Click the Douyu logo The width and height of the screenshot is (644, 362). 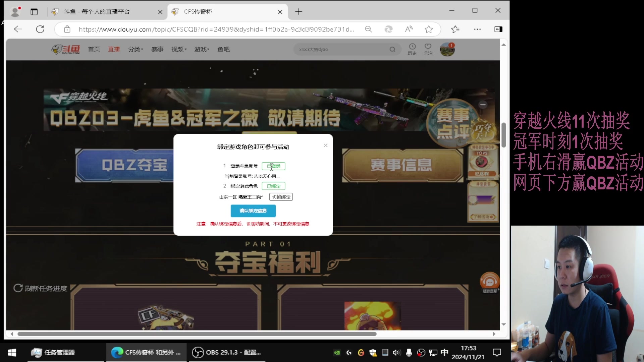click(x=66, y=49)
